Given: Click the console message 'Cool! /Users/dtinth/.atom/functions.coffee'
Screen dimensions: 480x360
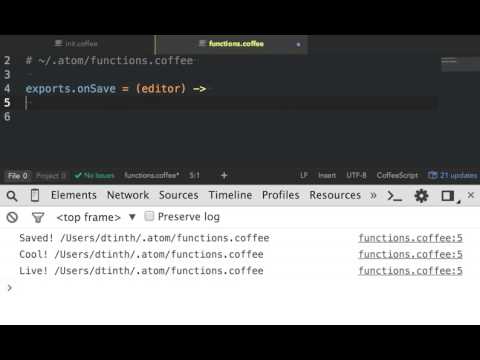Looking at the screenshot, I should point(141,254).
